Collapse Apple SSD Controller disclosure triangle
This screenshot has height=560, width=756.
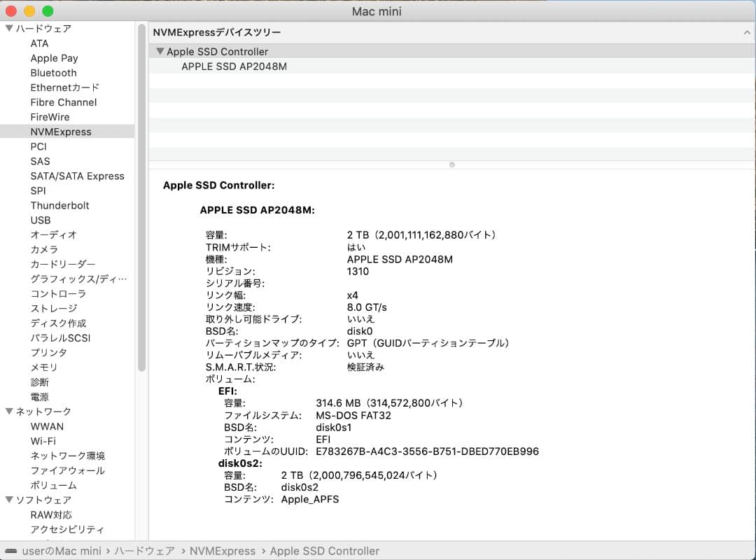(160, 51)
